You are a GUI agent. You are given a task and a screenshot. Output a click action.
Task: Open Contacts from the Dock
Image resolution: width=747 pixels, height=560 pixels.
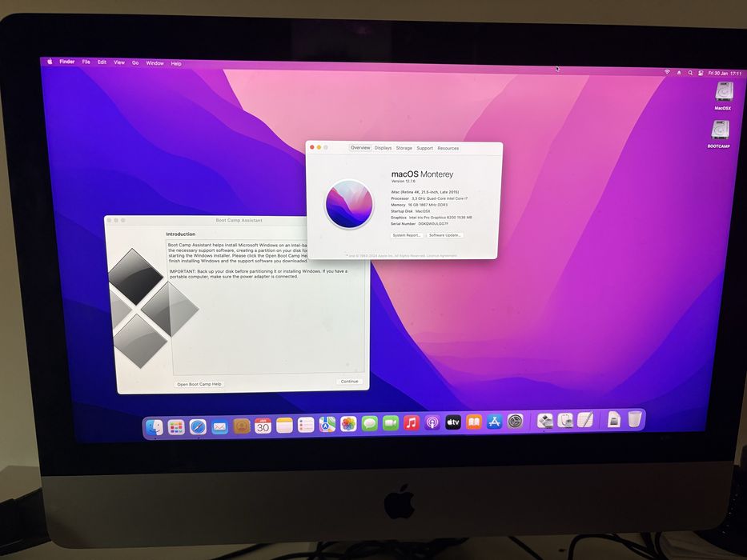tap(242, 426)
